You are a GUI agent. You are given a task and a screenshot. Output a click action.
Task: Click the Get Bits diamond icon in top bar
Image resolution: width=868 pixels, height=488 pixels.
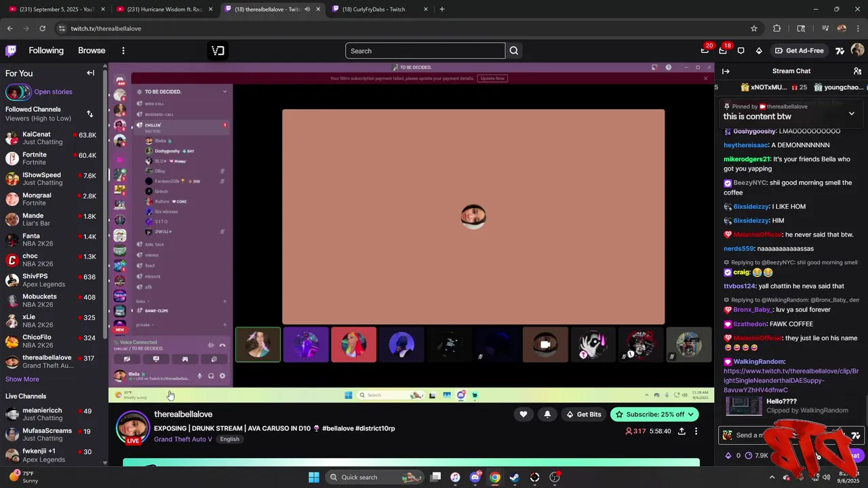coord(759,51)
